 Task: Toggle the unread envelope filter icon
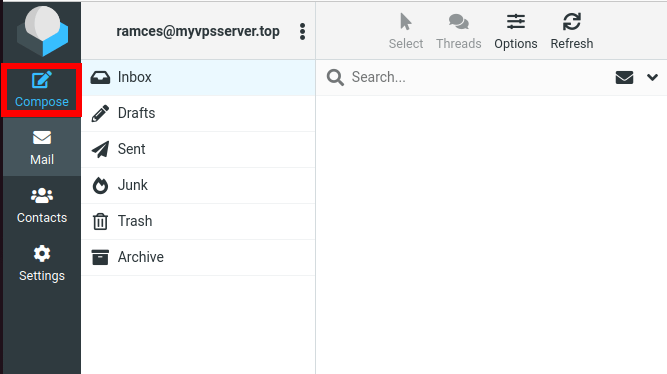(x=624, y=77)
